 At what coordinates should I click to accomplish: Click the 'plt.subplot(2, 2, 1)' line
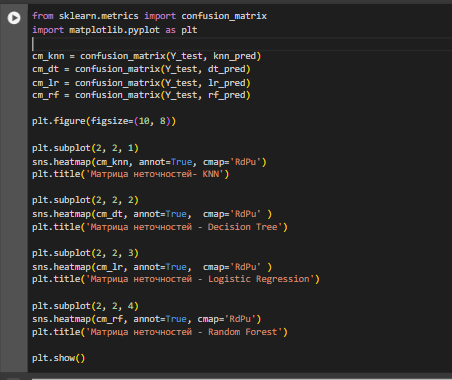point(85,148)
